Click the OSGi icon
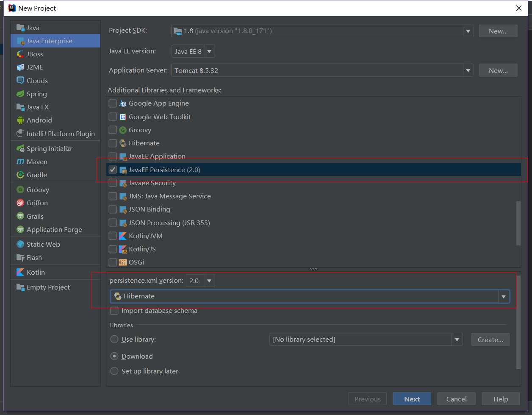 pos(123,262)
